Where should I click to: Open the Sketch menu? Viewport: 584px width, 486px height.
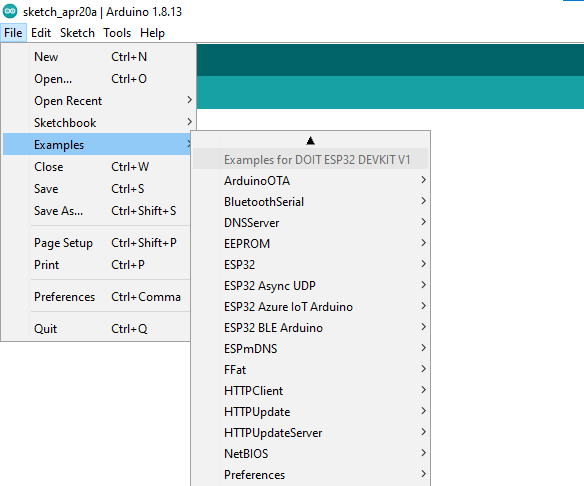click(x=77, y=33)
